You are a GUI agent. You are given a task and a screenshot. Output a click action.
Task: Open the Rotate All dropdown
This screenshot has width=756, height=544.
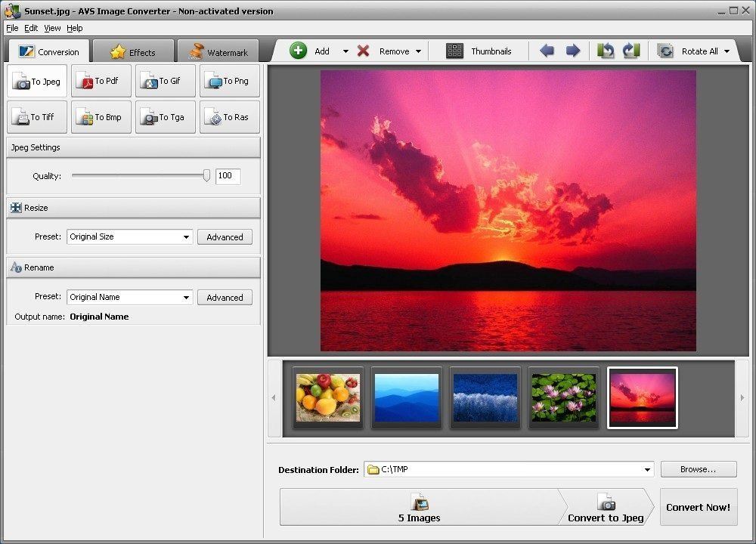[727, 51]
